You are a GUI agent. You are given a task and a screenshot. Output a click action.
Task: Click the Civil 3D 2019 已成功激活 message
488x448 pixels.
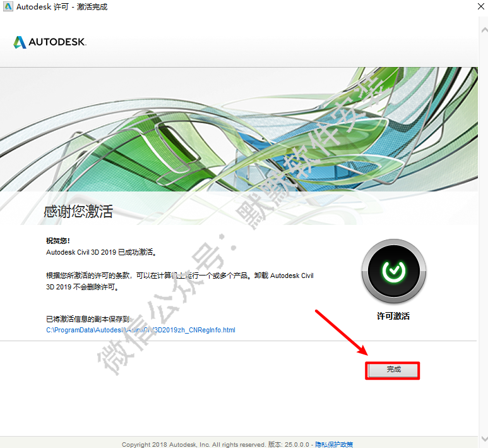101,251
